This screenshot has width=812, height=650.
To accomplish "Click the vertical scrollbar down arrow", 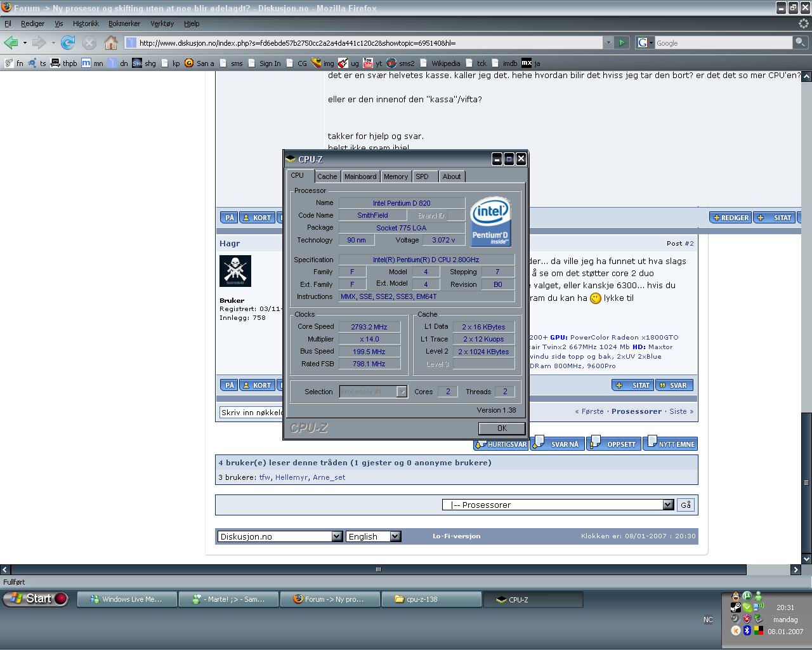I will pyautogui.click(x=807, y=559).
